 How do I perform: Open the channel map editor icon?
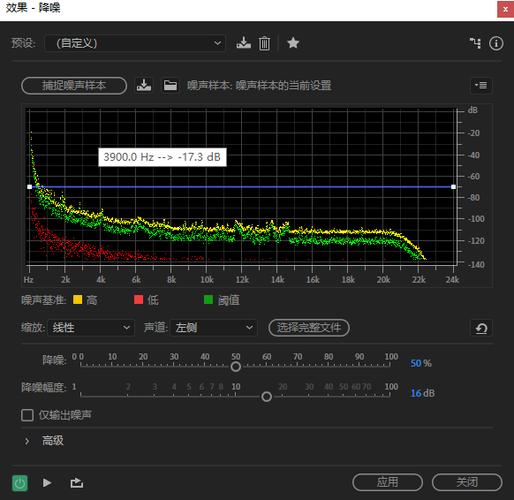(475, 43)
